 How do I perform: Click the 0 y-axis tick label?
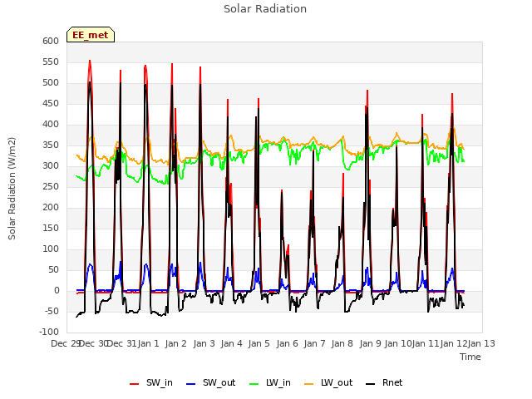[57, 290]
